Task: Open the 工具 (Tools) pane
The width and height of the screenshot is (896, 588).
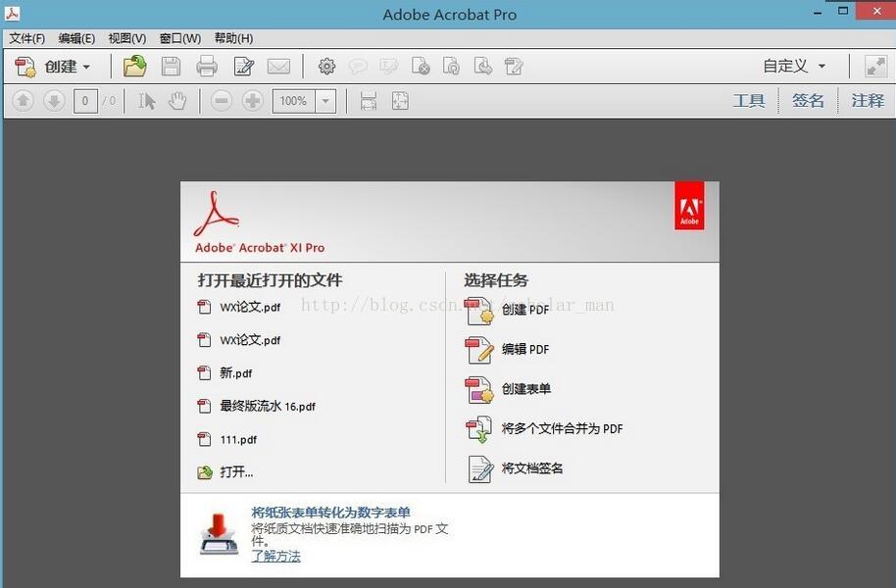Action: pos(749,101)
